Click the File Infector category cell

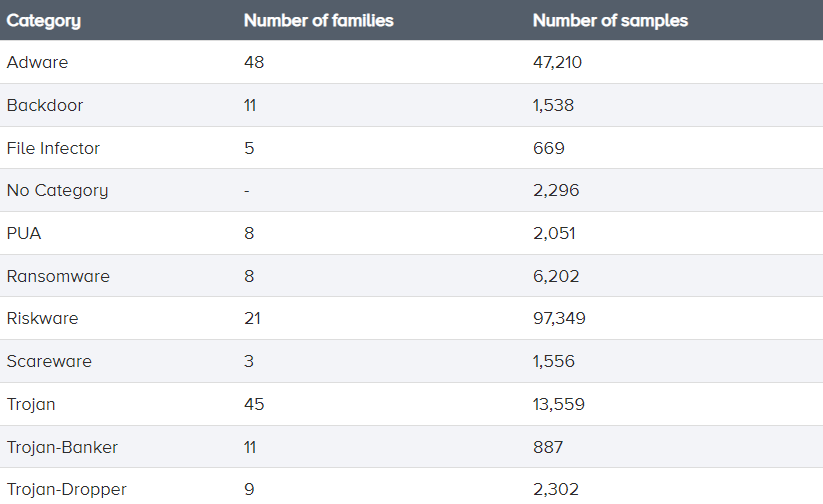tap(53, 148)
